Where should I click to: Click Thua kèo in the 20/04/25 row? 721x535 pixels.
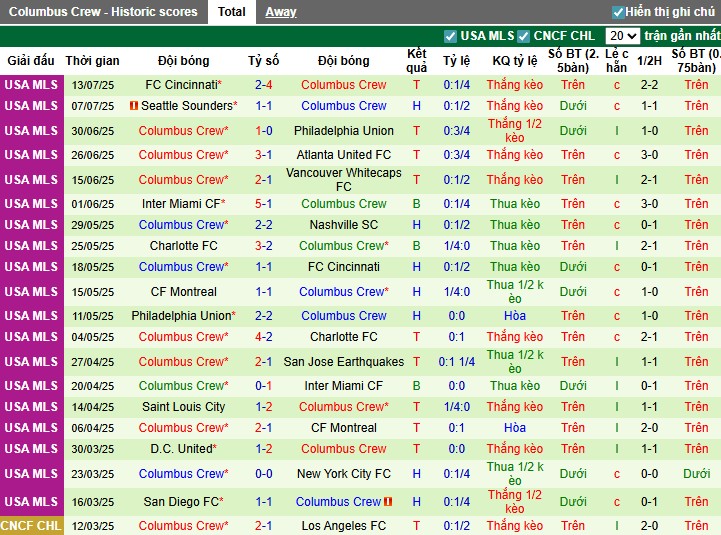click(x=515, y=385)
